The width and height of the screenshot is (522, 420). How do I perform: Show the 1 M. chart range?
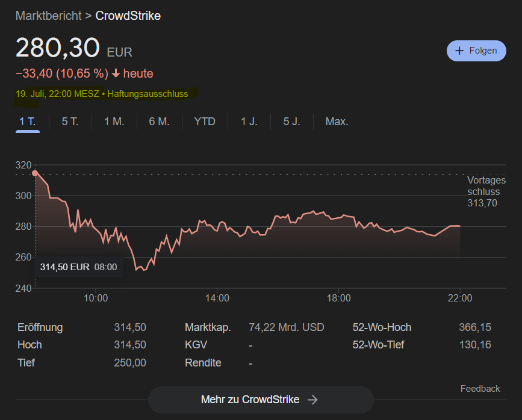pos(114,122)
